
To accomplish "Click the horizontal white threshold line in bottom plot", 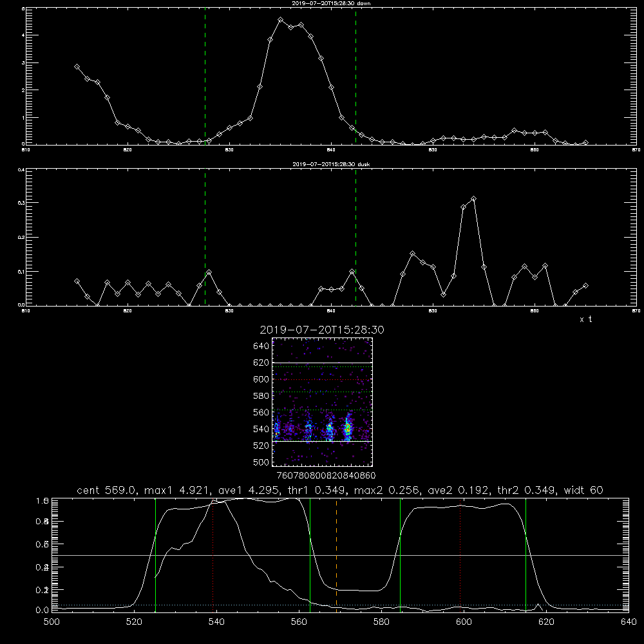I will coord(340,555).
